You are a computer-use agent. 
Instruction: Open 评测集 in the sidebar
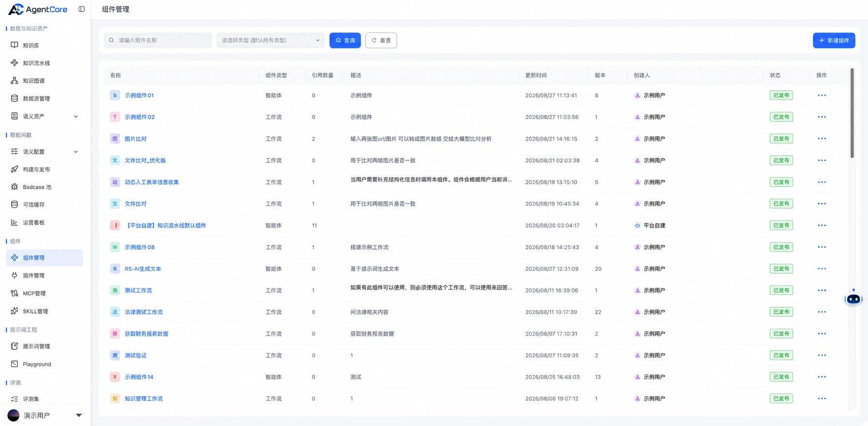pos(31,399)
